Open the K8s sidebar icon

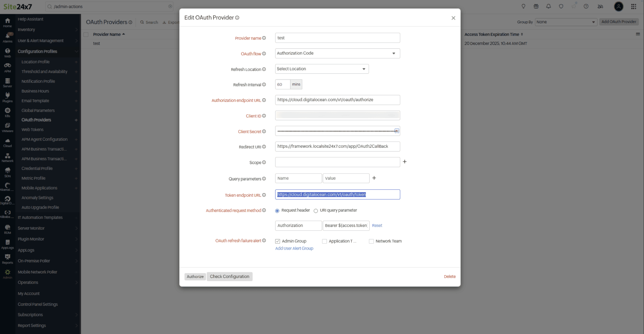7,111
